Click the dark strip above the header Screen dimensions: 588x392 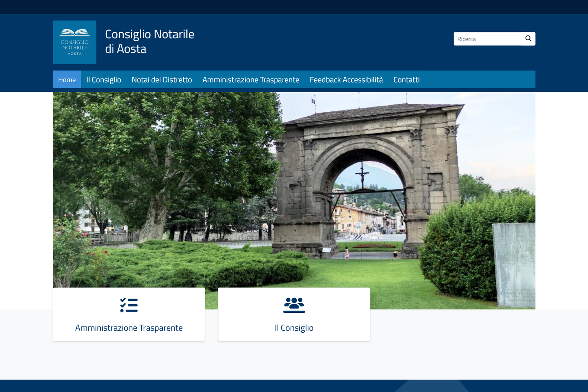[294, 7]
